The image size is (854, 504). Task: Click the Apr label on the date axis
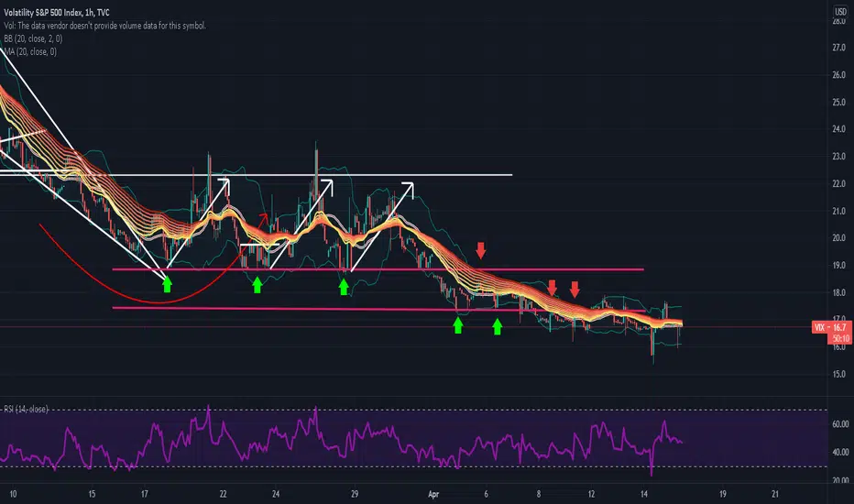coord(433,494)
